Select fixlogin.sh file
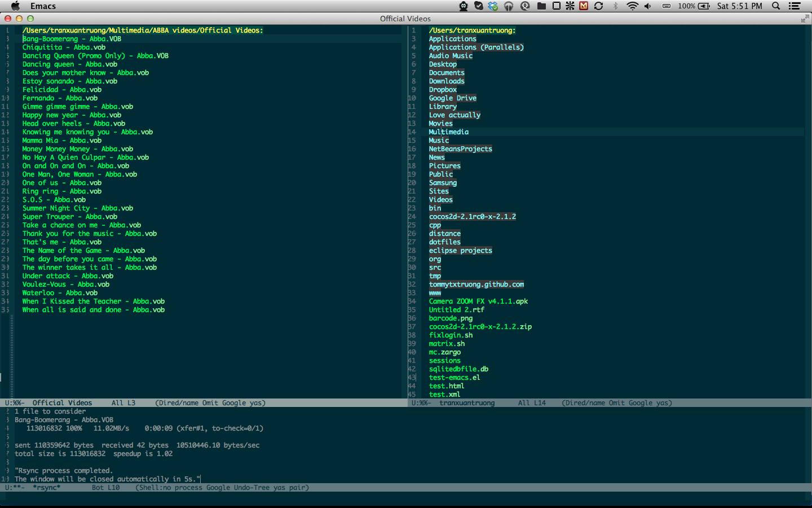The image size is (812, 508). 451,335
